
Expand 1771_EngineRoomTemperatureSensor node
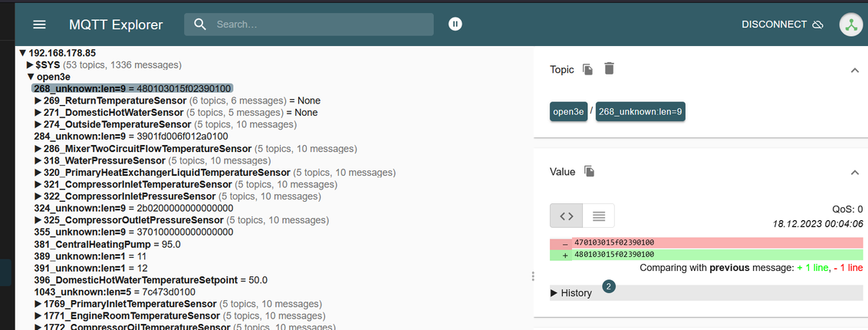pyautogui.click(x=38, y=316)
